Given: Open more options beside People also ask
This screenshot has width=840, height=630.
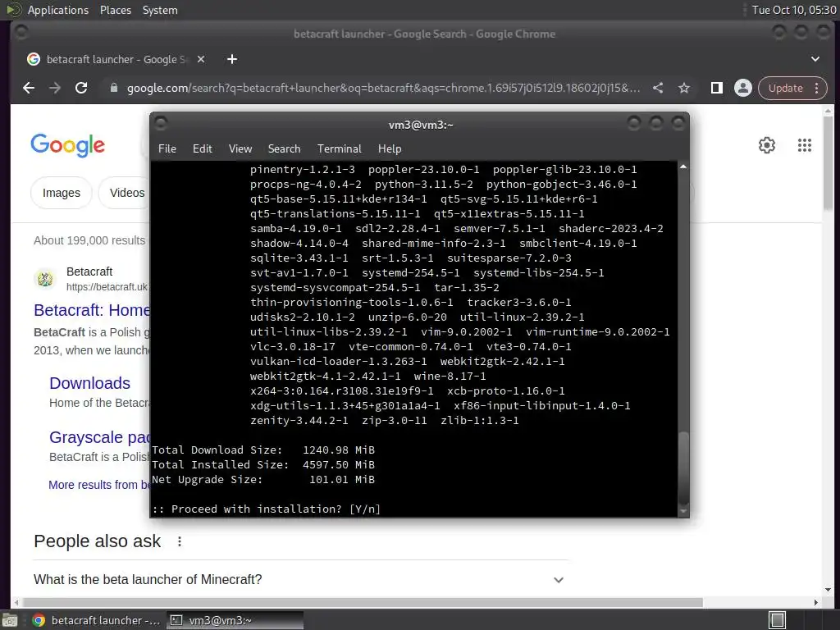Looking at the screenshot, I should [x=180, y=541].
